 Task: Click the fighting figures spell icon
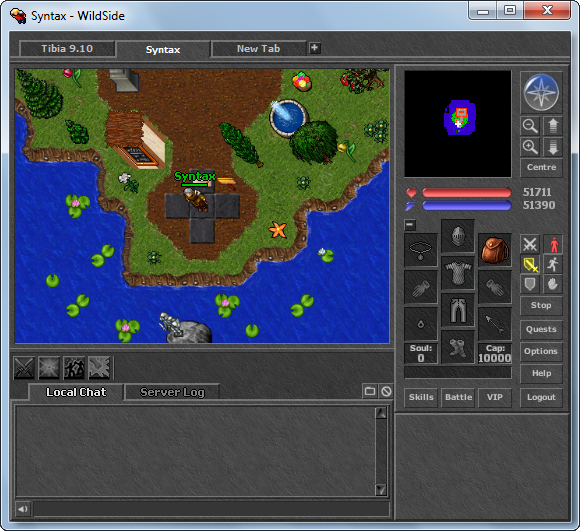click(74, 368)
